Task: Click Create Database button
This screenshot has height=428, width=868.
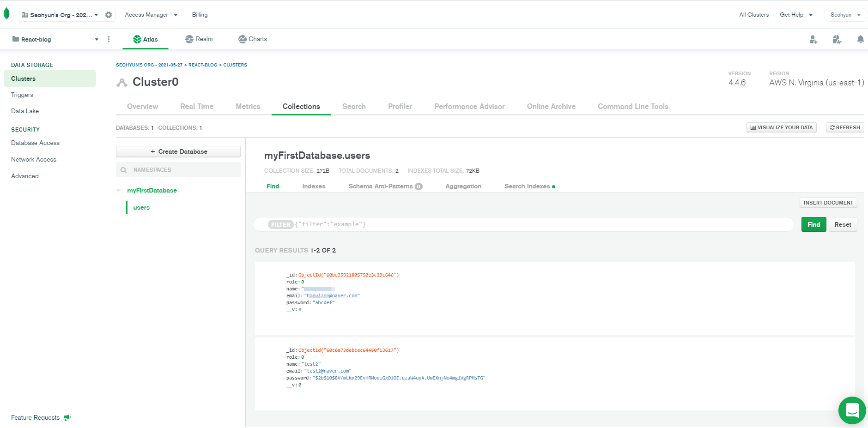Action: 178,151
